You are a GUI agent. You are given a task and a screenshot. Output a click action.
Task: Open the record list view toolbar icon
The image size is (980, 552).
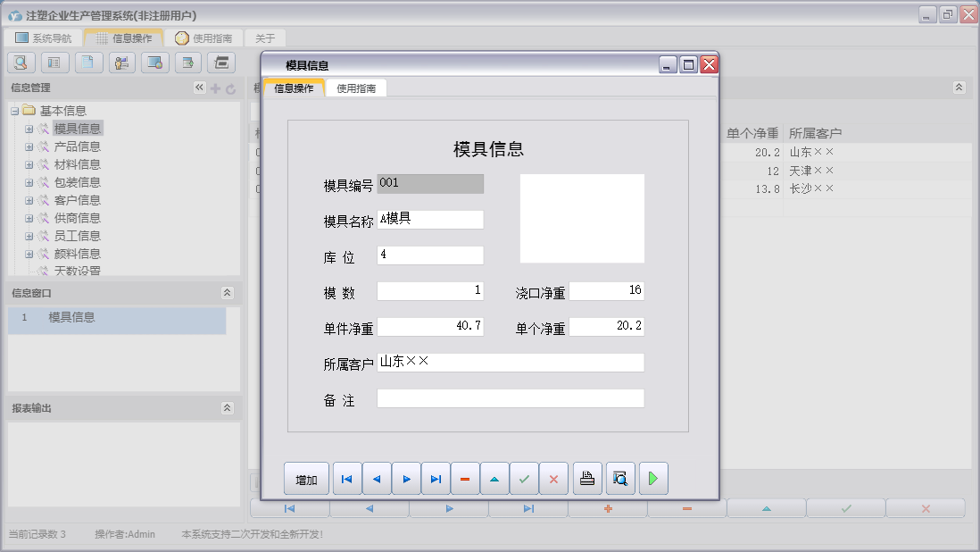(55, 63)
